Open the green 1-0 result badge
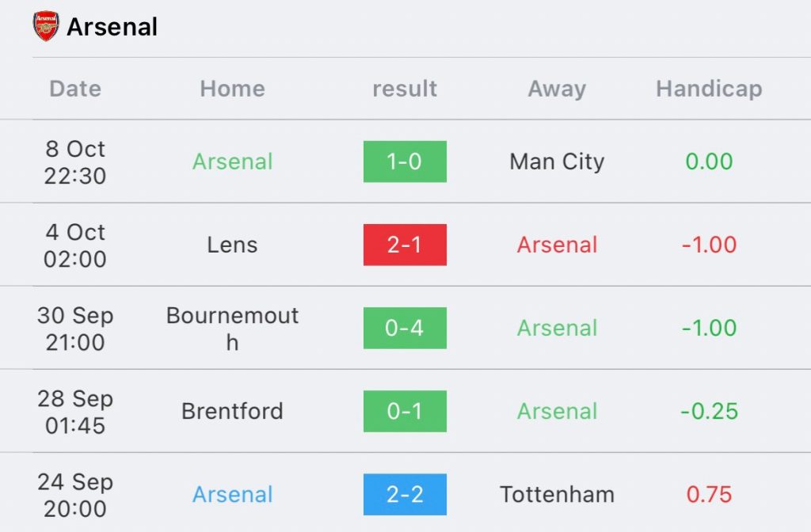 (x=405, y=161)
